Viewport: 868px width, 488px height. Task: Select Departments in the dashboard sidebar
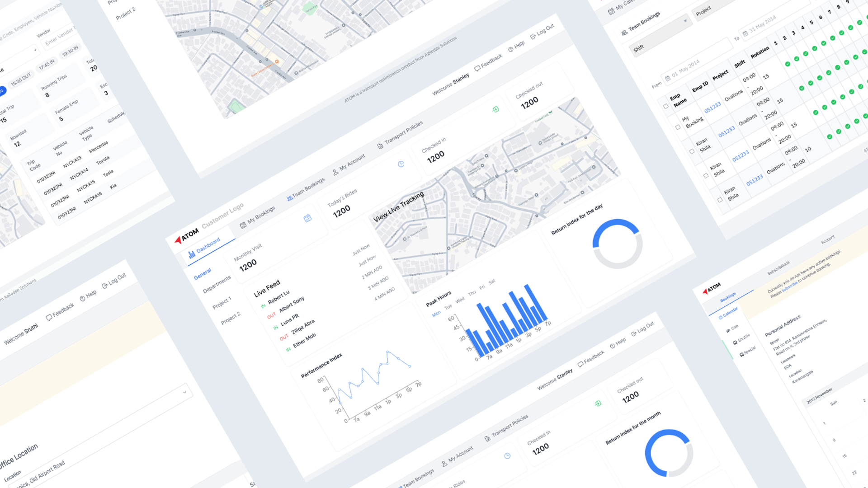coord(217,284)
